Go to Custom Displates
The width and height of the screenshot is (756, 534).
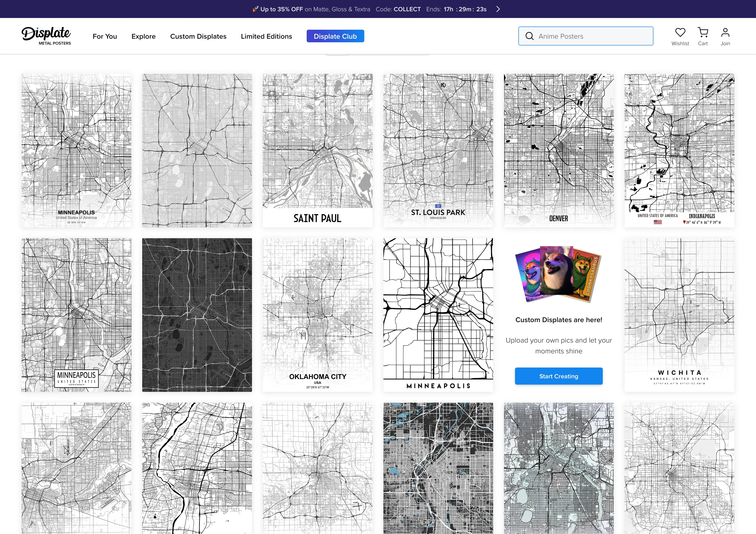coord(198,36)
